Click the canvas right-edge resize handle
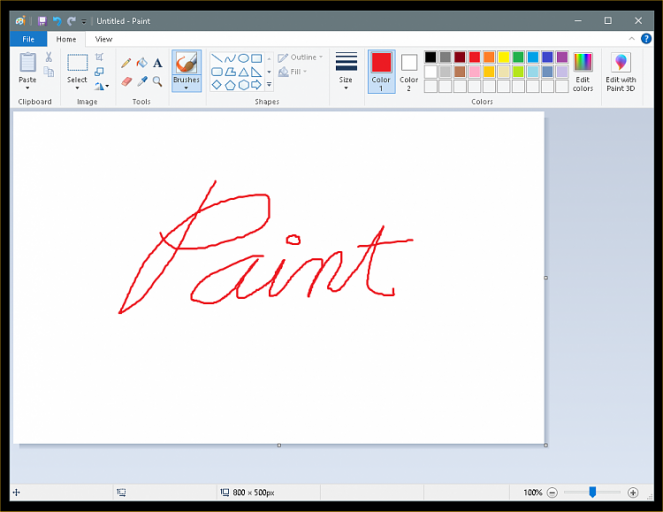Screen dimensions: 663x512 [546, 278]
